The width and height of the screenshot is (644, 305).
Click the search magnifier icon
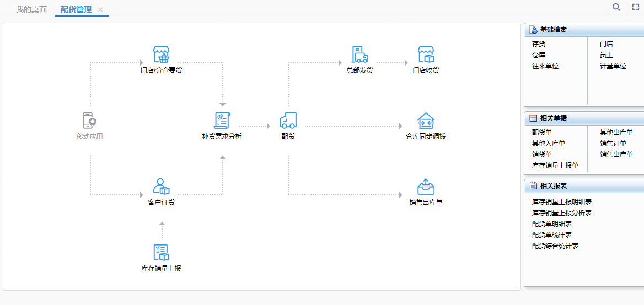pyautogui.click(x=616, y=7)
